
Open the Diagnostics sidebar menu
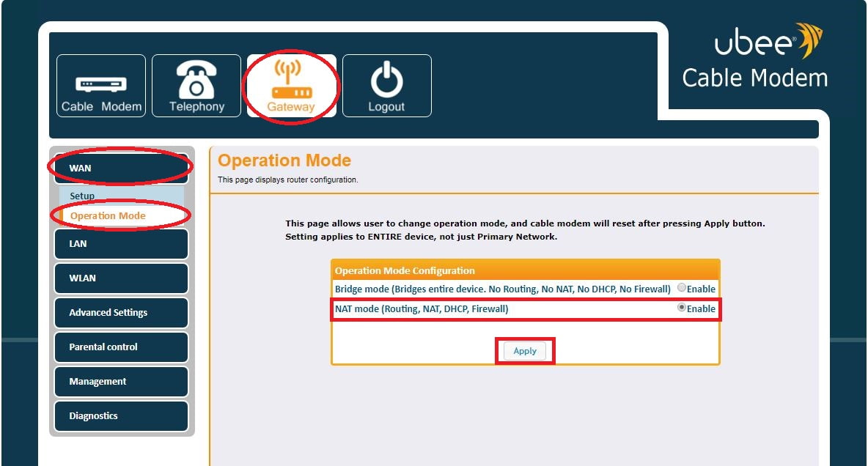(121, 416)
